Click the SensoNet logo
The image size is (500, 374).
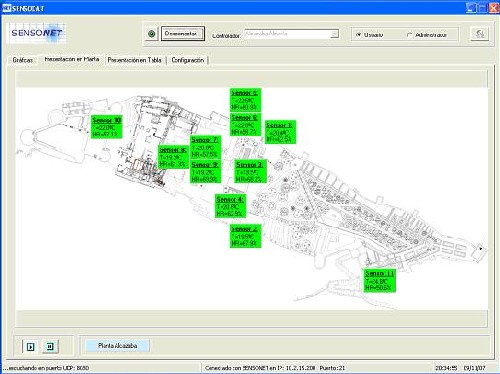click(x=37, y=33)
